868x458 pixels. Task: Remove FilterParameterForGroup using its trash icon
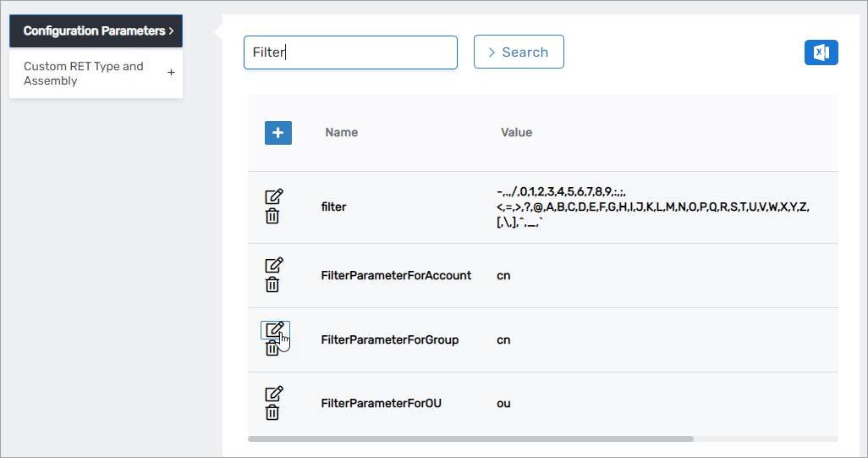(x=272, y=349)
